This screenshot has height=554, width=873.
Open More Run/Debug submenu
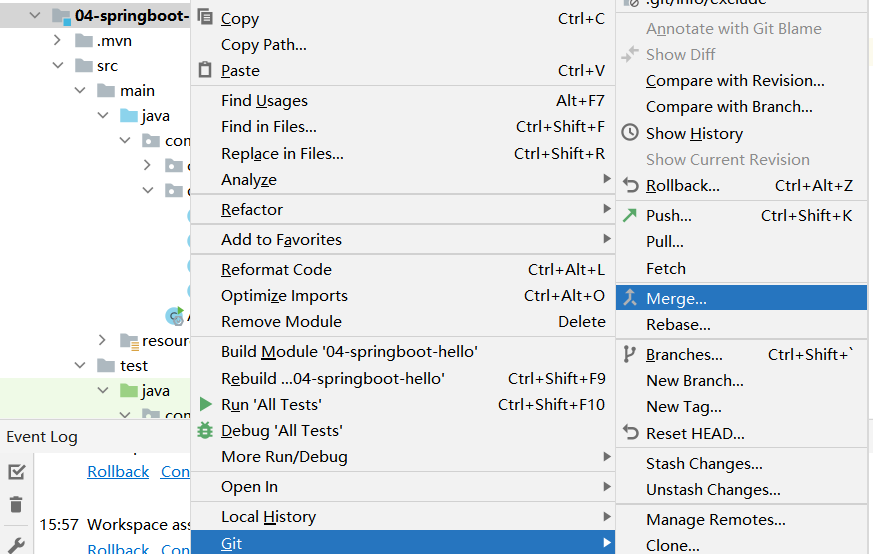(403, 457)
